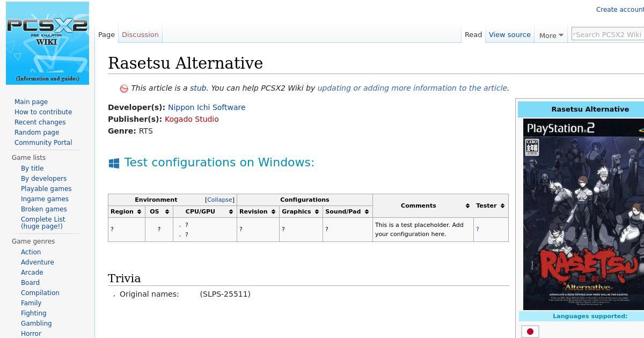This screenshot has width=644, height=338.
Task: Sort table by Tester column
Action: pyautogui.click(x=491, y=206)
